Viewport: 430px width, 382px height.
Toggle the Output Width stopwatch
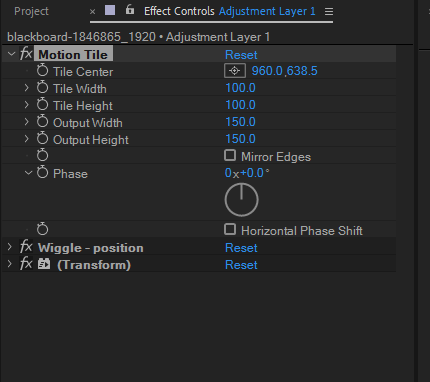point(42,122)
